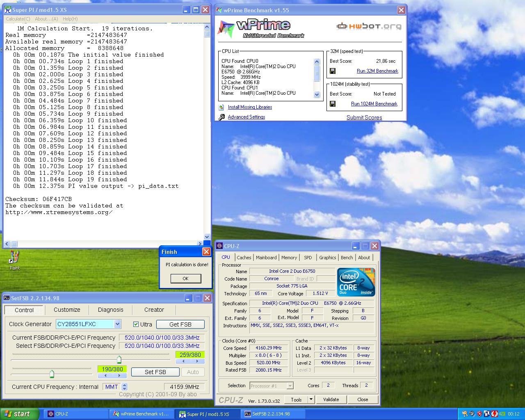Viewport: 525px width, 420px height.
Task: Click the Install Missing Libraries icon
Action: pyautogui.click(x=221, y=107)
